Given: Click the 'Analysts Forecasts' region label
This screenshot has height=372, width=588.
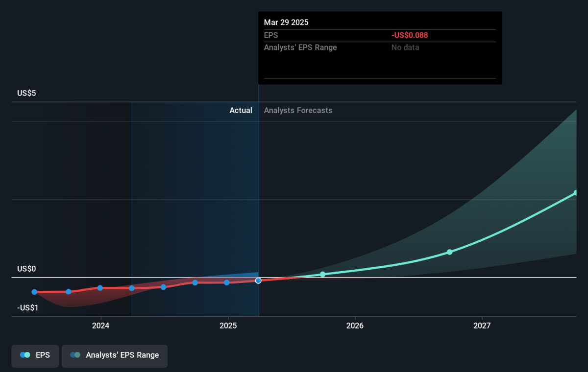Looking at the screenshot, I should pyautogui.click(x=298, y=111).
